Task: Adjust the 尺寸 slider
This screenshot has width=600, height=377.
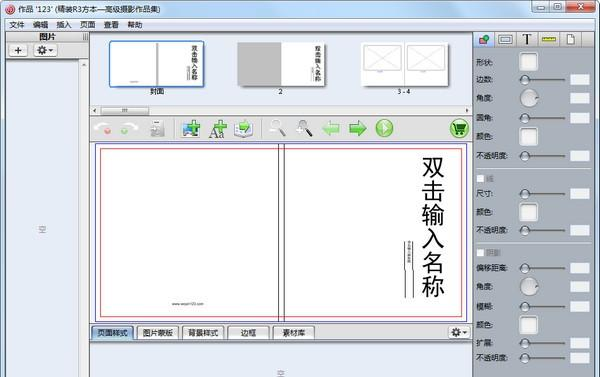Action: [x=542, y=194]
